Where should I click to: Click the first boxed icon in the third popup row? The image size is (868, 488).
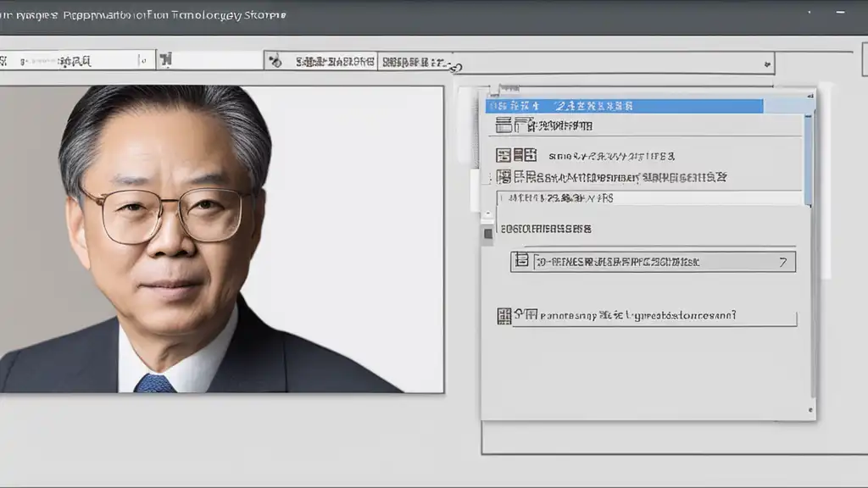tap(504, 155)
